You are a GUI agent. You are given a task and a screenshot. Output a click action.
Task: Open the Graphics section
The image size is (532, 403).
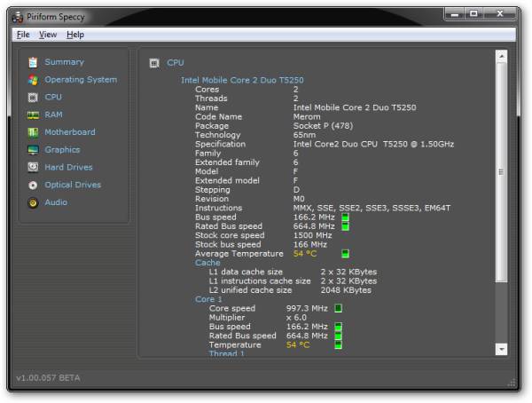tap(62, 150)
